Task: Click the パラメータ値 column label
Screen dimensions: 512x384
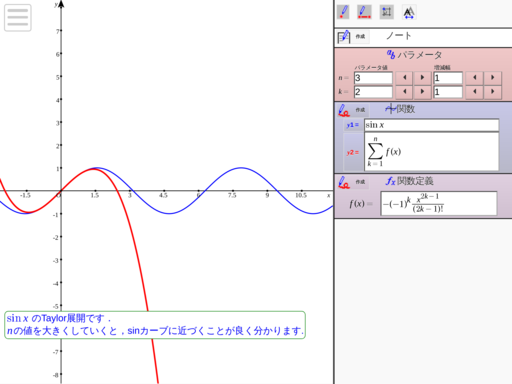Action: tap(371, 68)
